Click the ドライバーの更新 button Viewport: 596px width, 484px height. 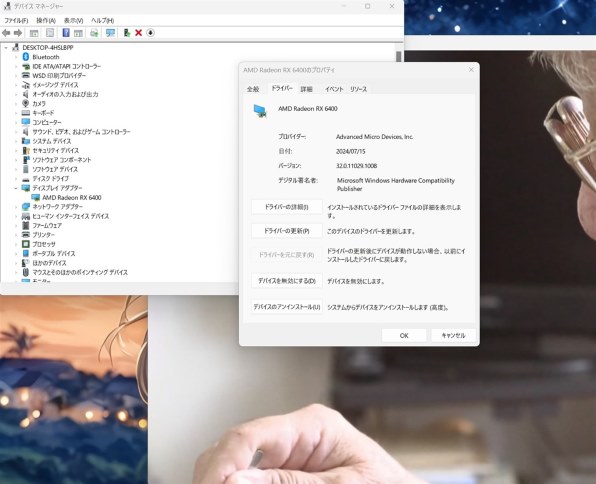pos(287,231)
